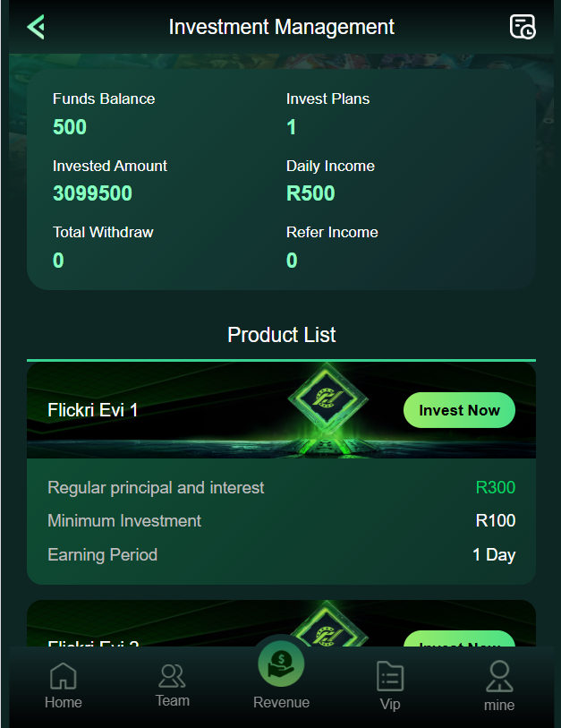Click the Minimum Investment R100 row
Screen dimensions: 561x728
(281, 520)
